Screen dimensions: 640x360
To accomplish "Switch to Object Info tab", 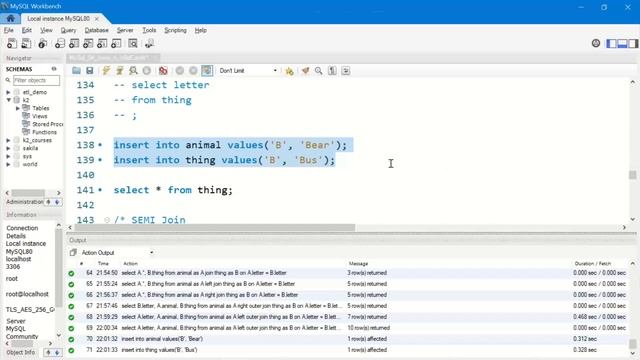I will (20, 352).
